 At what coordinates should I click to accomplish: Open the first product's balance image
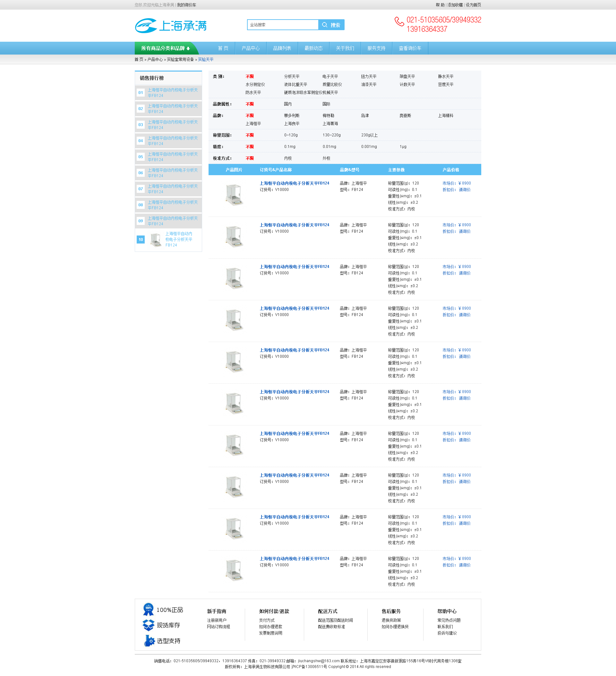[x=234, y=194]
